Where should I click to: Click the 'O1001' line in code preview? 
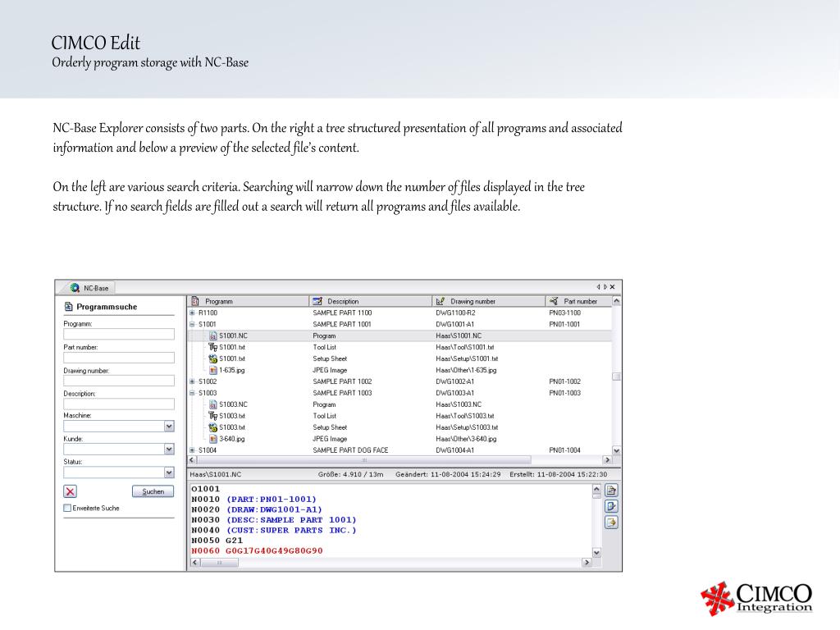pyautogui.click(x=206, y=489)
